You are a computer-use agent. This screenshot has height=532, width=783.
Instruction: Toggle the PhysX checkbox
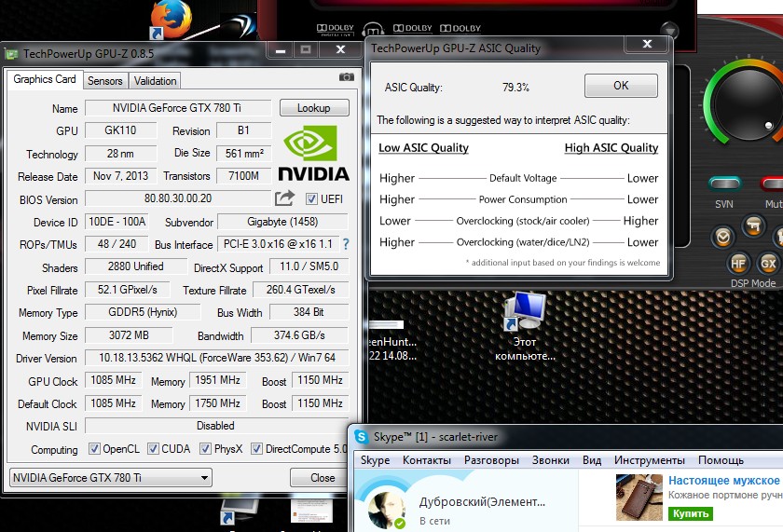click(207, 449)
